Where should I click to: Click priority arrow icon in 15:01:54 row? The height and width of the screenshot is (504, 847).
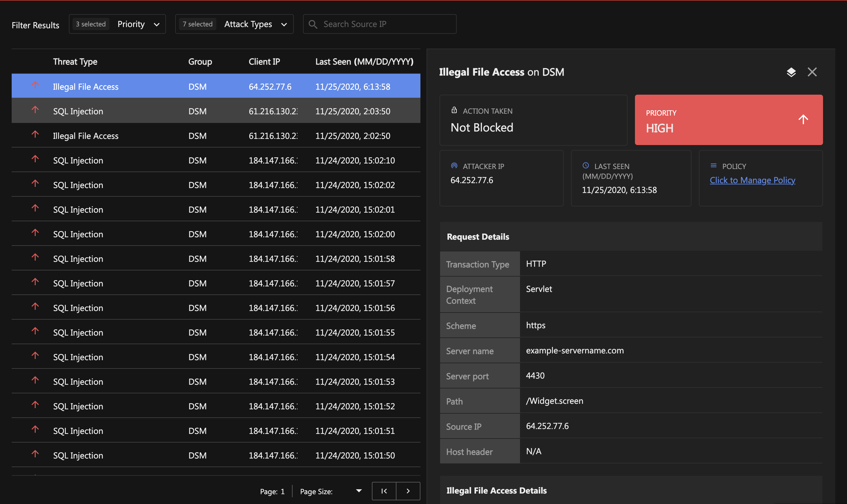(35, 355)
